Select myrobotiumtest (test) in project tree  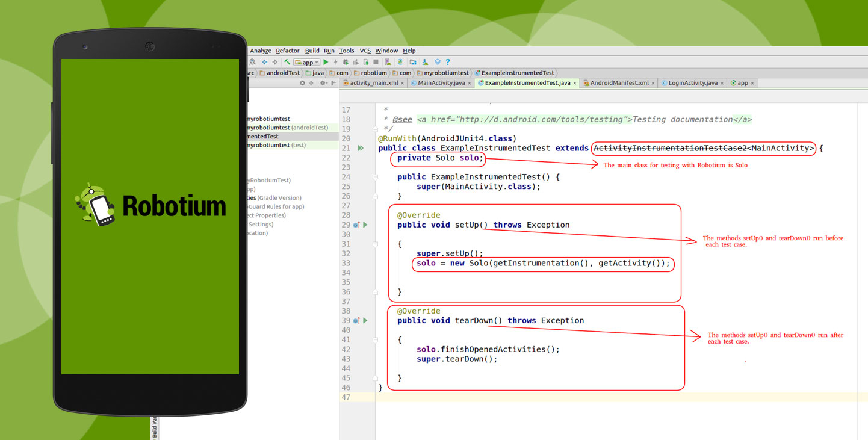(x=277, y=145)
